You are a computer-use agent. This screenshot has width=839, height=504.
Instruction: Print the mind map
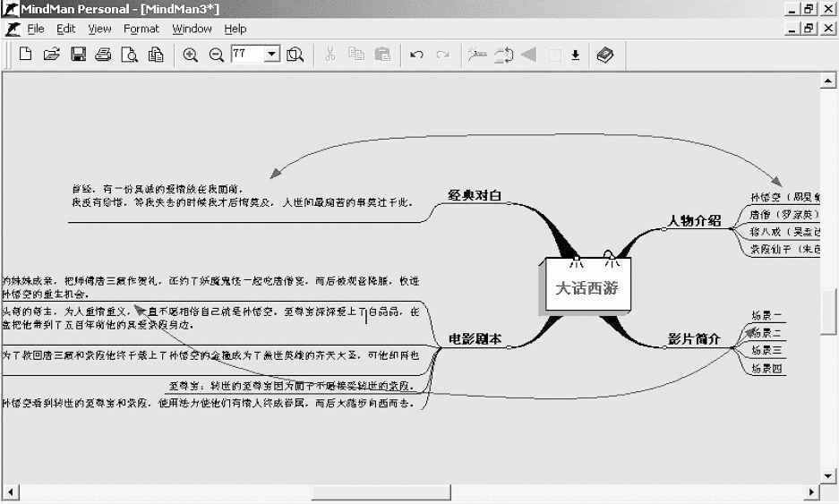click(103, 54)
